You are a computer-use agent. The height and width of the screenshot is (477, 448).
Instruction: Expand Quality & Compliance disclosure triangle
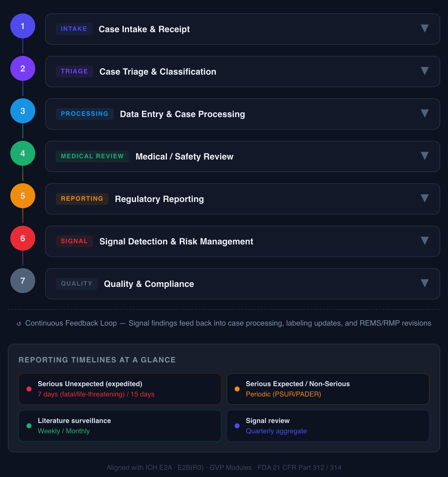point(424,283)
